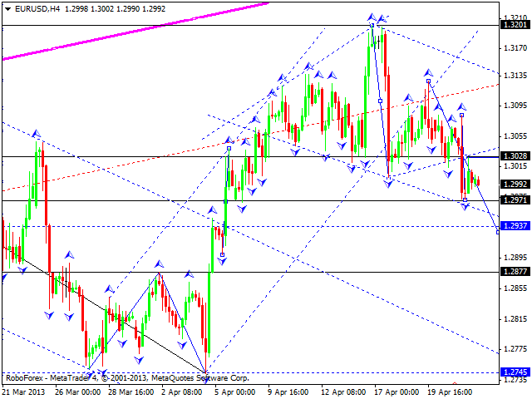The image size is (532, 399).
Task: Click the 1.2971 support level label
Action: click(514, 200)
